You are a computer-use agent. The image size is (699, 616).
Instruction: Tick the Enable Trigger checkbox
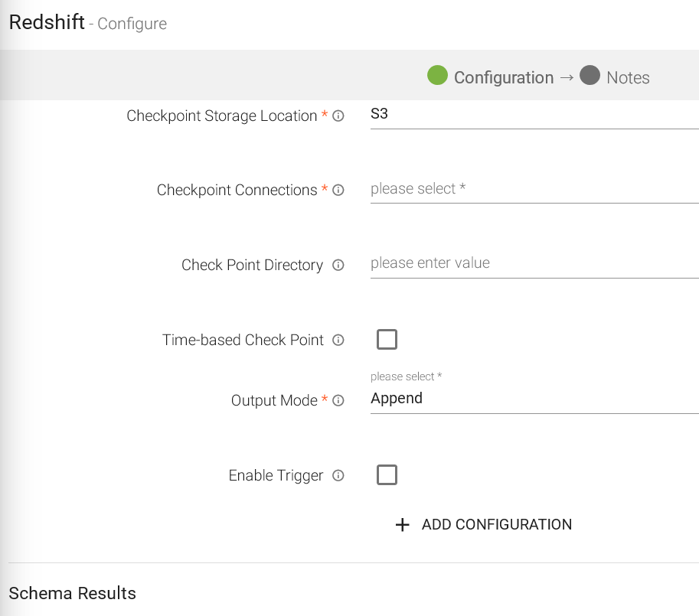click(387, 475)
